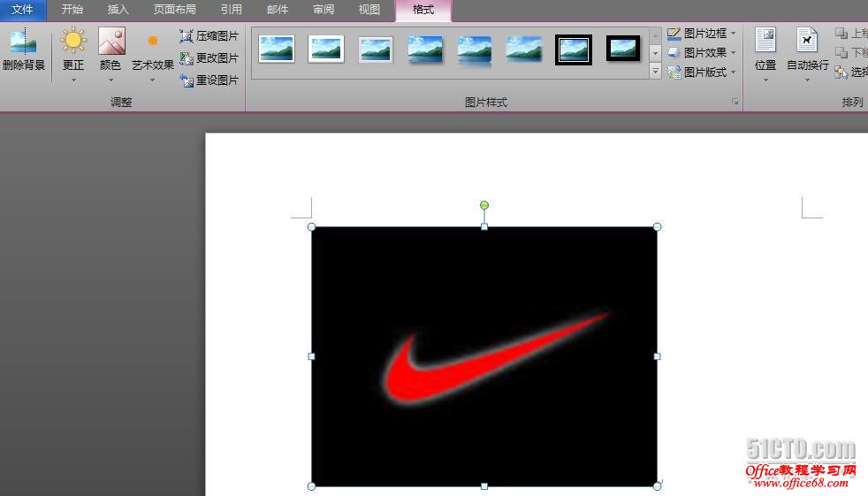Click the green rotation handle above picture
This screenshot has height=496, width=868.
tap(484, 205)
